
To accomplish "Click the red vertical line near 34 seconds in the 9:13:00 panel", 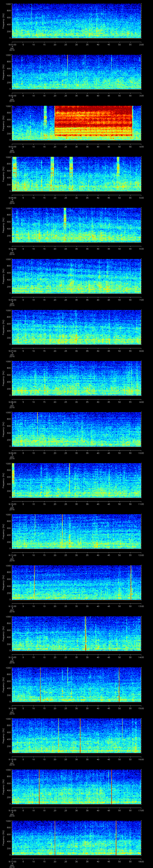I will pyautogui.click(x=85, y=634).
